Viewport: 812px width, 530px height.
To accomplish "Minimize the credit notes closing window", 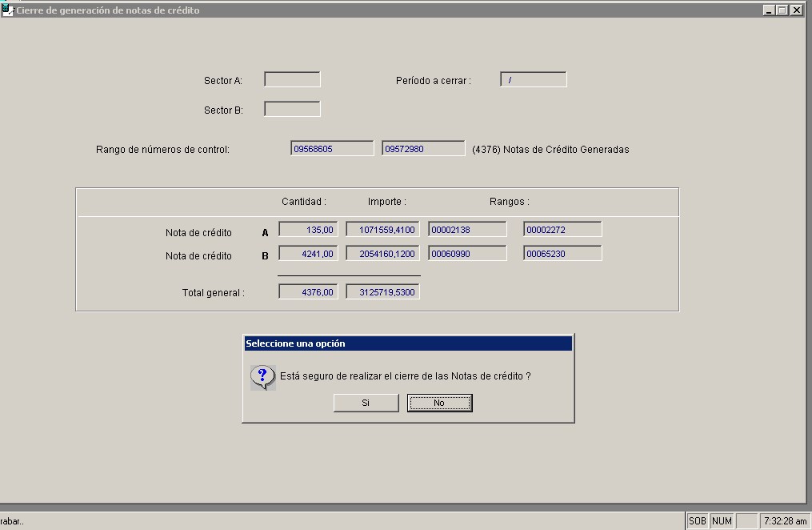I will coord(769,10).
